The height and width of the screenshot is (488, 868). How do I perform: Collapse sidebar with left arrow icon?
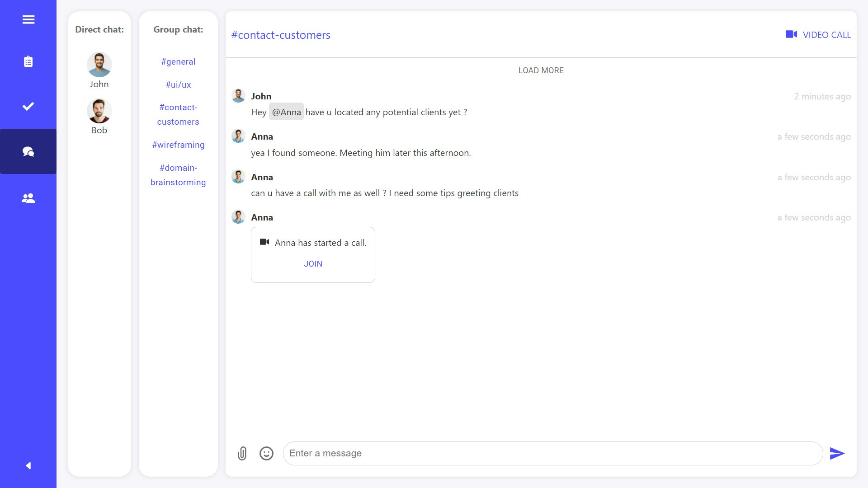point(28,465)
